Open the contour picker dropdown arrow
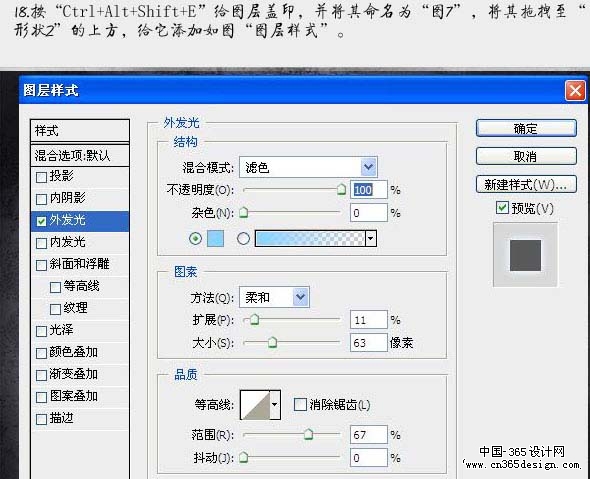This screenshot has width=590, height=479. click(275, 404)
